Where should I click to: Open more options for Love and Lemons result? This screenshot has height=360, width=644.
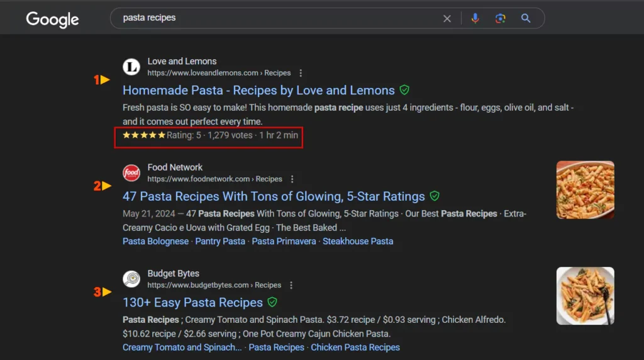coord(301,73)
